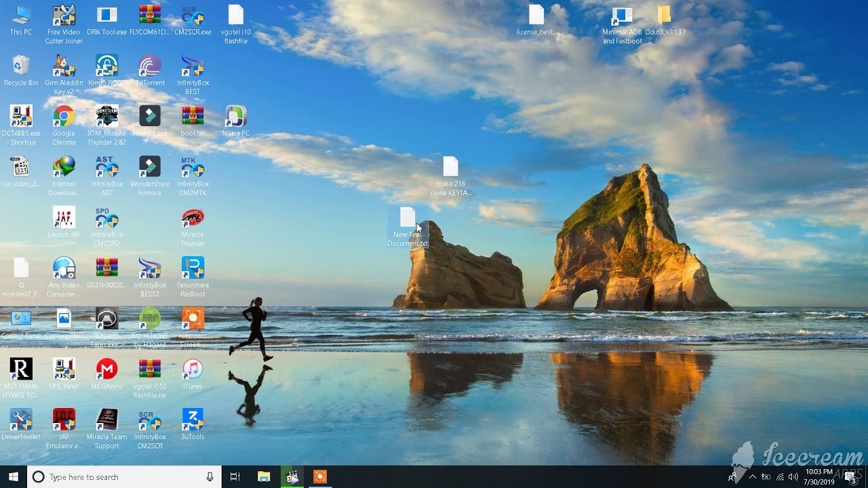
Task: Open the Wi-Fi network tray icon
Action: [x=781, y=477]
